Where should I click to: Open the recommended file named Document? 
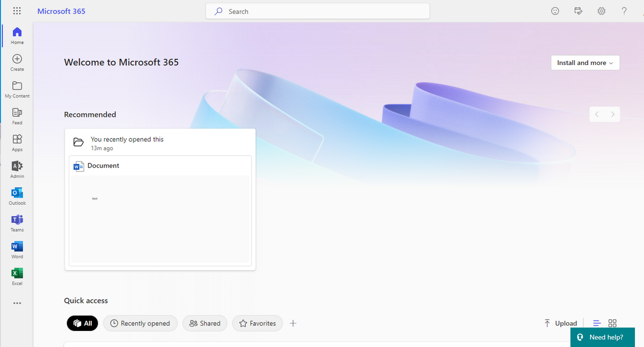pyautogui.click(x=103, y=165)
